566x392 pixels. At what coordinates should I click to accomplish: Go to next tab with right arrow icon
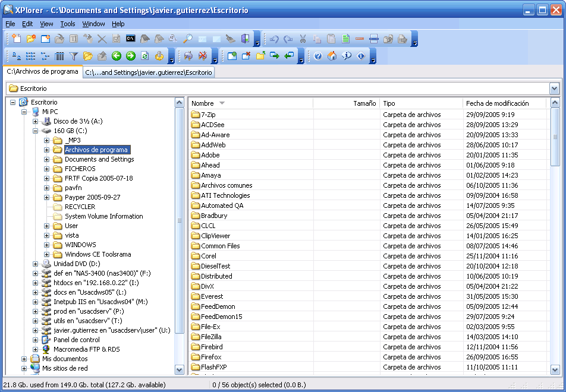pos(275,56)
